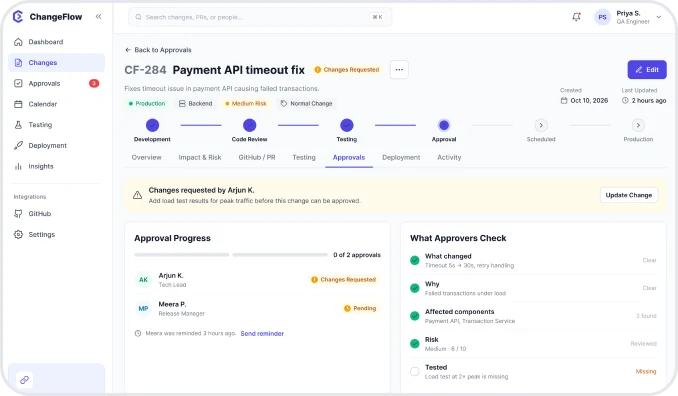Click the approval progress bar

click(231, 255)
